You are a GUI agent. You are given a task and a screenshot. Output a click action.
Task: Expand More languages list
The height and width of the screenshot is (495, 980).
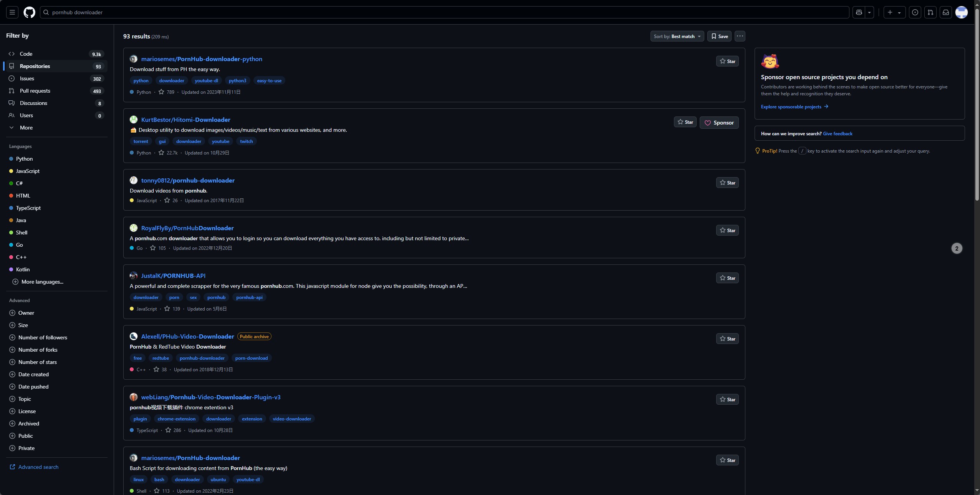38,282
